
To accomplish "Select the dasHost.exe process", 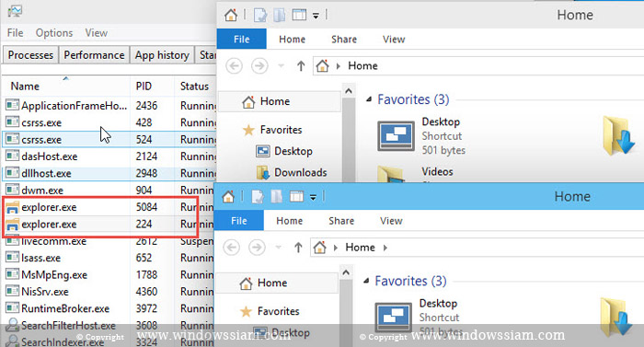I will 109,156.
